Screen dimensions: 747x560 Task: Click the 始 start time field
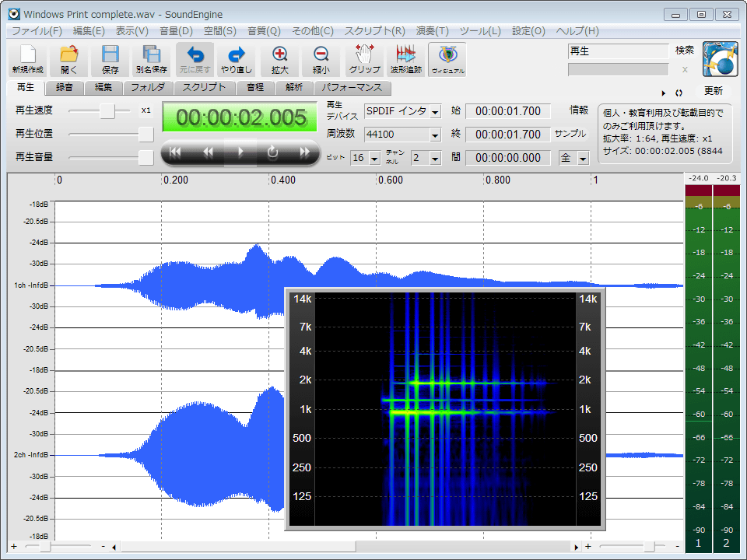tap(508, 111)
